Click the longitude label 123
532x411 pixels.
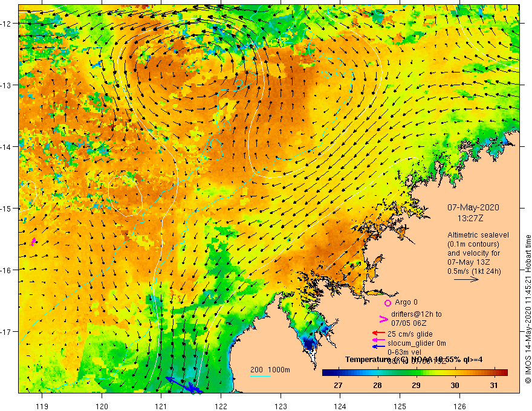tap(281, 406)
